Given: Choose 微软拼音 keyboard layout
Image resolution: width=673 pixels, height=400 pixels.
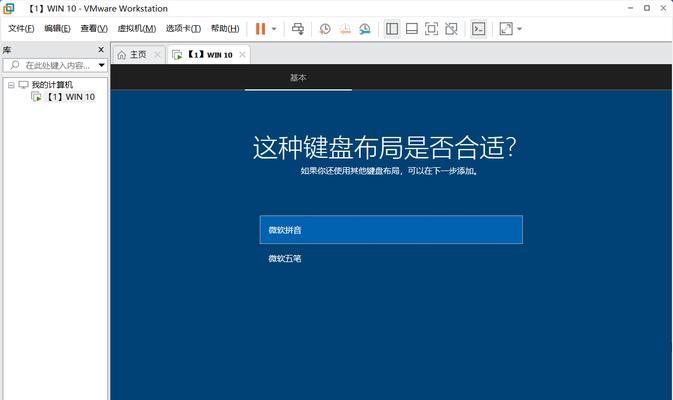Looking at the screenshot, I should 391,230.
